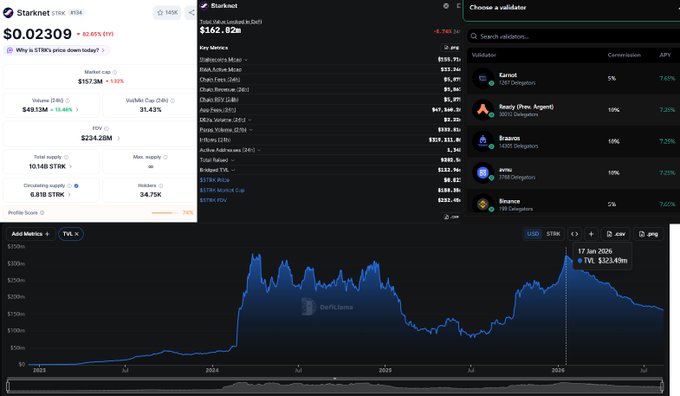Expand the Bridged TVL row

click(x=233, y=170)
